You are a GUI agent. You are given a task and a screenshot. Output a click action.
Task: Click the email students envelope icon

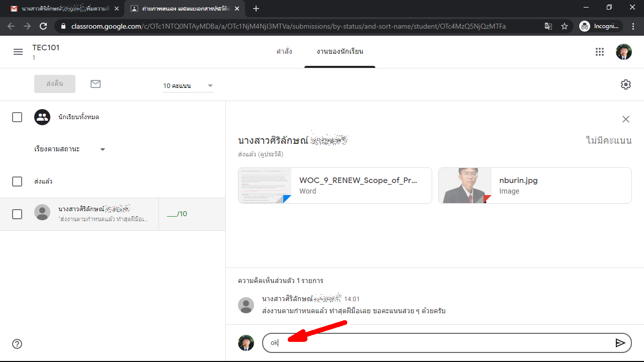pos(96,84)
